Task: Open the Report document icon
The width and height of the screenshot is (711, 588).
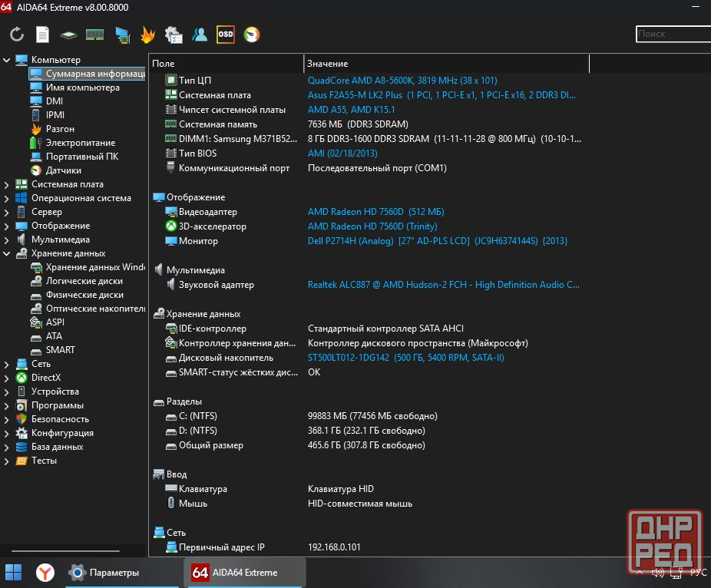Action: (x=43, y=35)
